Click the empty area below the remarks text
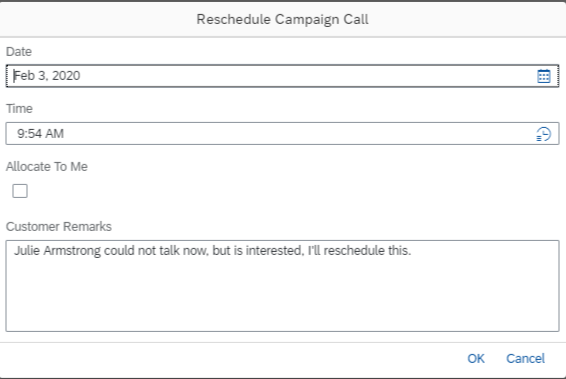Image resolution: width=566 pixels, height=379 pixels. 282,296
